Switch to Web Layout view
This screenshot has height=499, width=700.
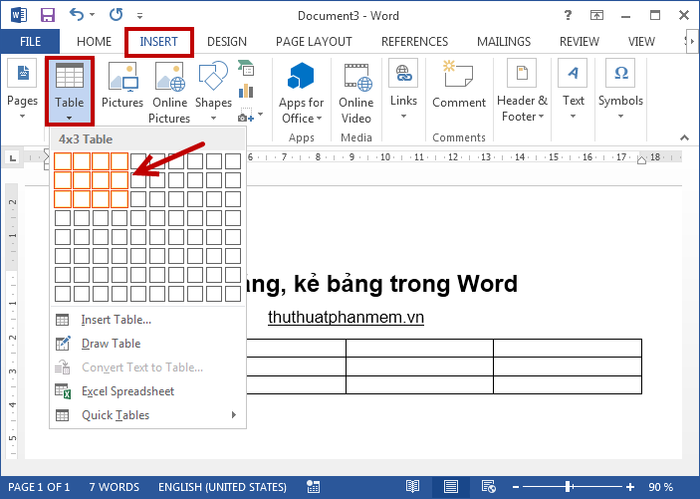[488, 487]
